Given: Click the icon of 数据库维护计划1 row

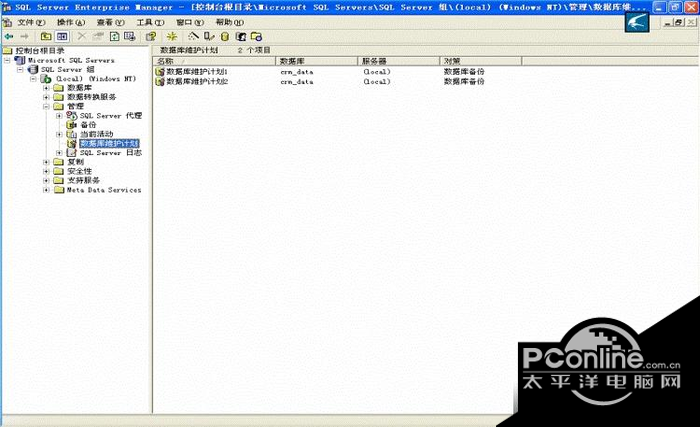Looking at the screenshot, I should [x=160, y=71].
